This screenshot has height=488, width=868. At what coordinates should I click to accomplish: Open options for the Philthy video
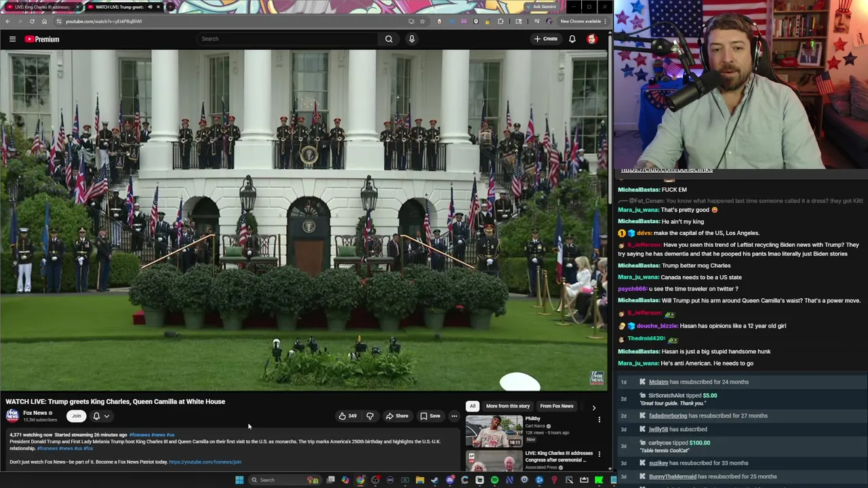click(x=599, y=420)
